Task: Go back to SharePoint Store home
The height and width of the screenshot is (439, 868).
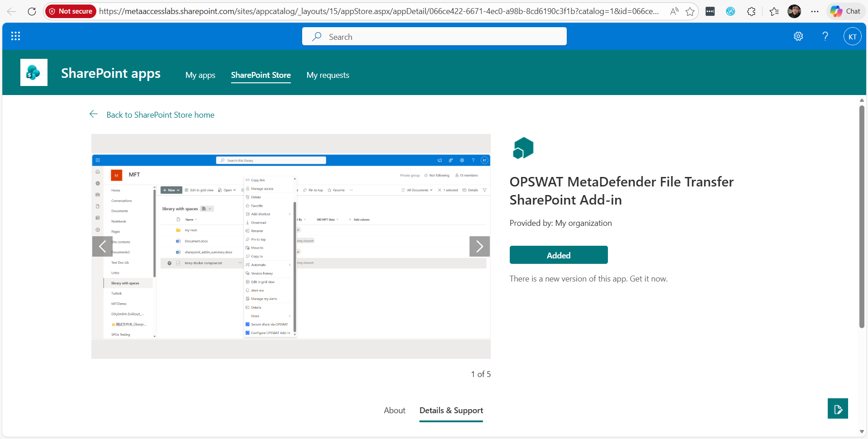Action: (x=160, y=115)
